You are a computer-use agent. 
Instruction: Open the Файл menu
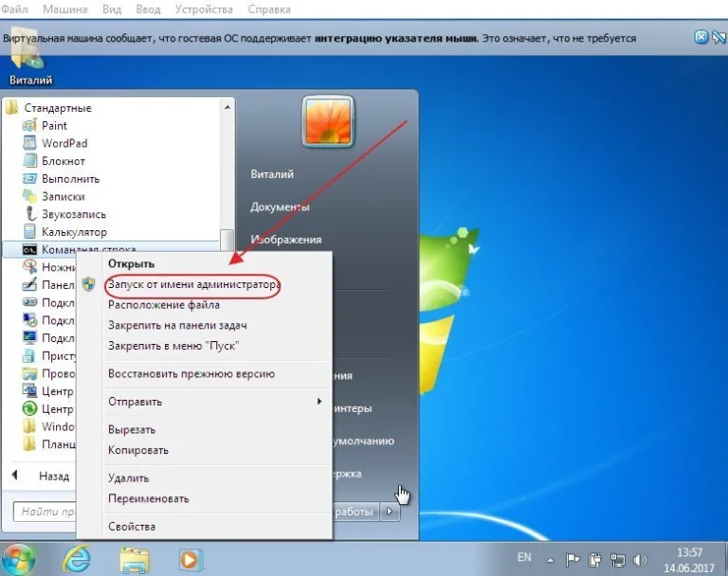[14, 9]
